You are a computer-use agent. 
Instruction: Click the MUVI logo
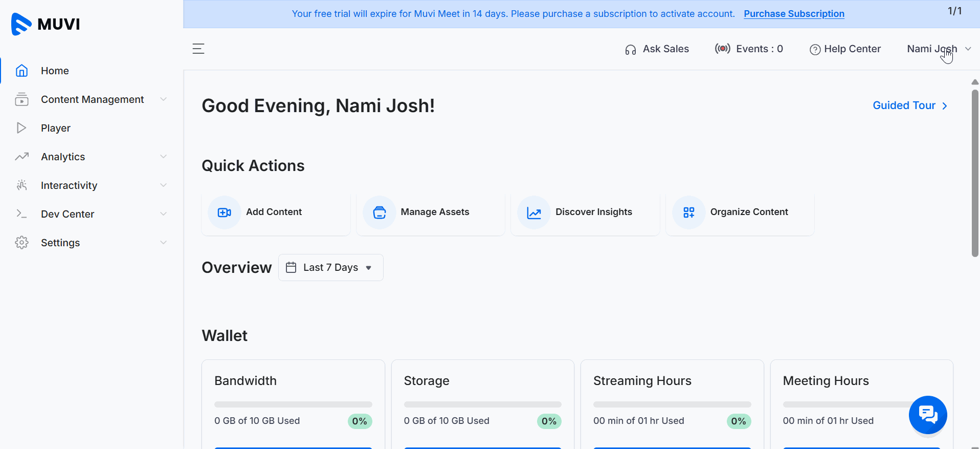tap(46, 24)
